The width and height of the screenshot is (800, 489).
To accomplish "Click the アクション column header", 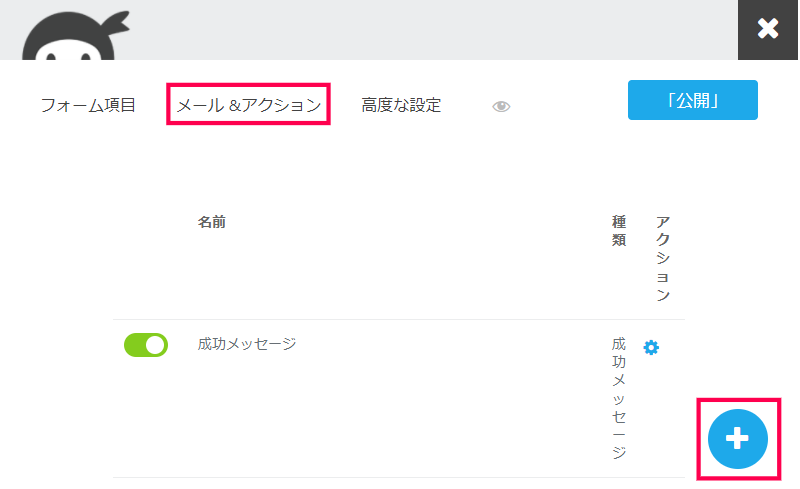I will 663,258.
